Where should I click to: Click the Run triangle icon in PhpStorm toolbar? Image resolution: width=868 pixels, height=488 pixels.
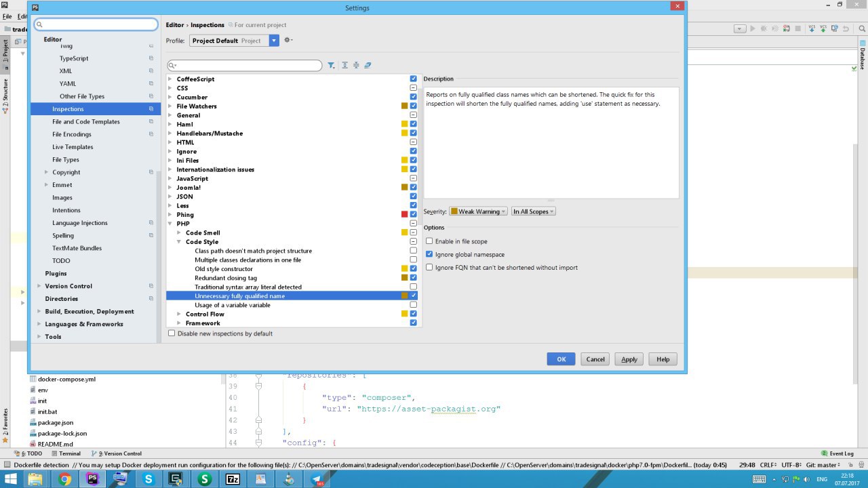[753, 28]
